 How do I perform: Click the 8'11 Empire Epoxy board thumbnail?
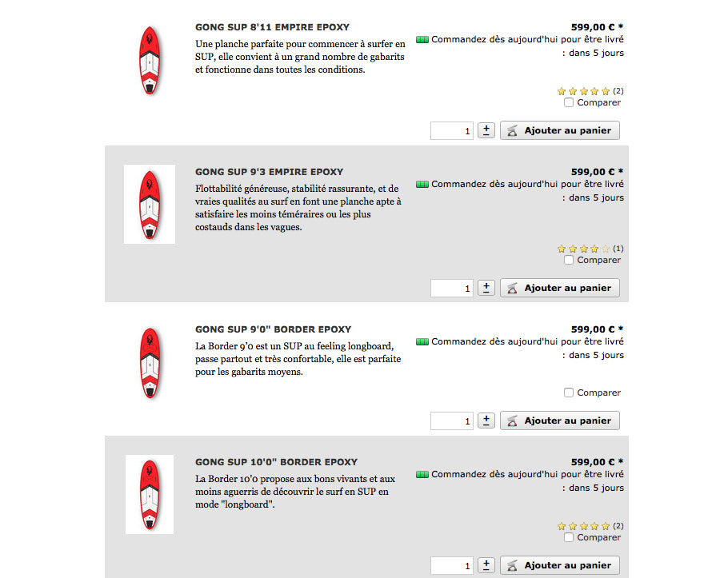click(150, 60)
